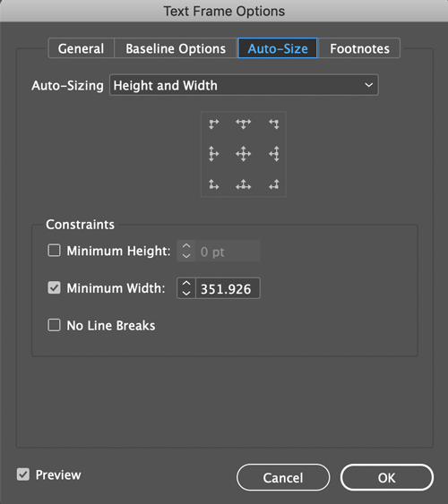Decrease Minimum Width with the down stepper arrow
Screen dimensions: 448x504
[x=186, y=293]
